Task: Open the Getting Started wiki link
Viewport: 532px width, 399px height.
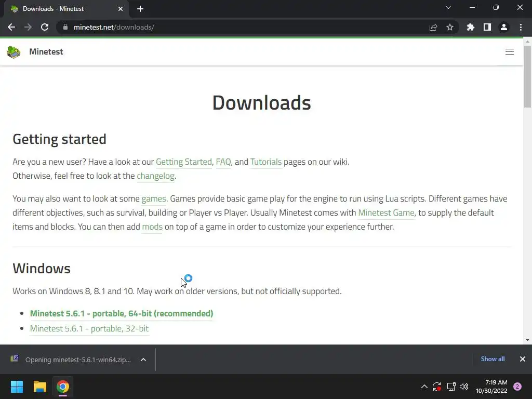Action: 183,162
